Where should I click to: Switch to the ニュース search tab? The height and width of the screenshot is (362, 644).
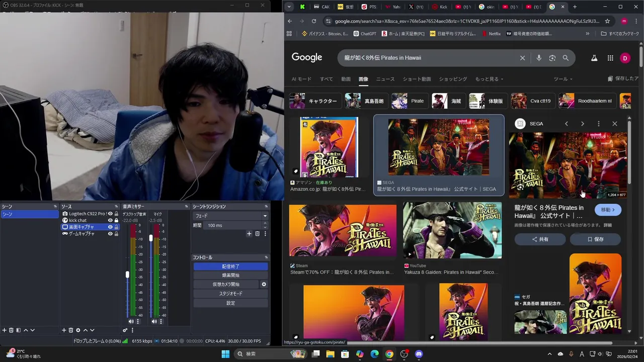pyautogui.click(x=385, y=79)
